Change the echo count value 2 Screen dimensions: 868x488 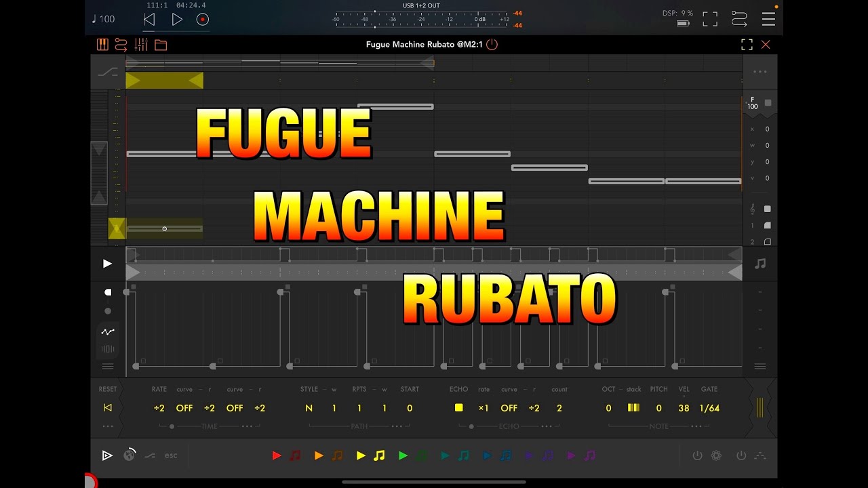click(x=559, y=408)
